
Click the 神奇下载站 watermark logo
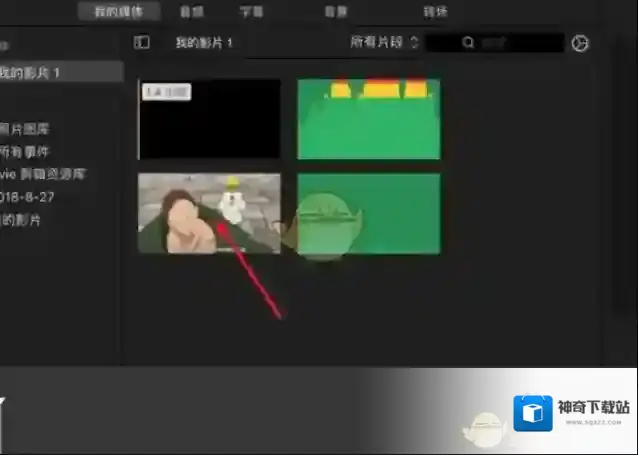pyautogui.click(x=574, y=412)
